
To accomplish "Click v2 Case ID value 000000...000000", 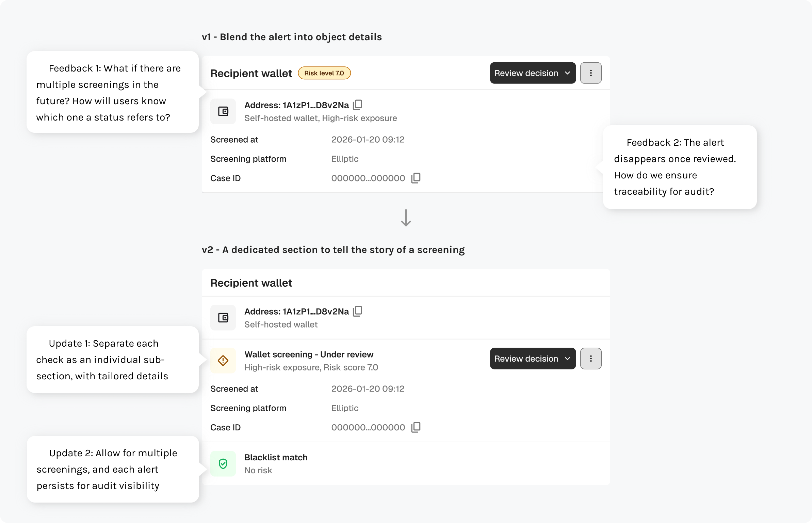I will (368, 428).
